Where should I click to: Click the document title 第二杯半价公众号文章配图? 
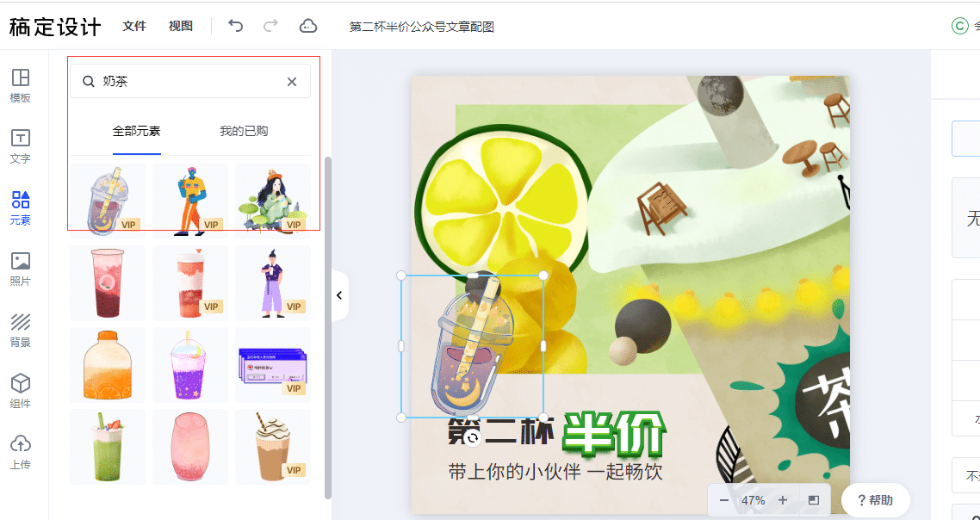coord(422,27)
